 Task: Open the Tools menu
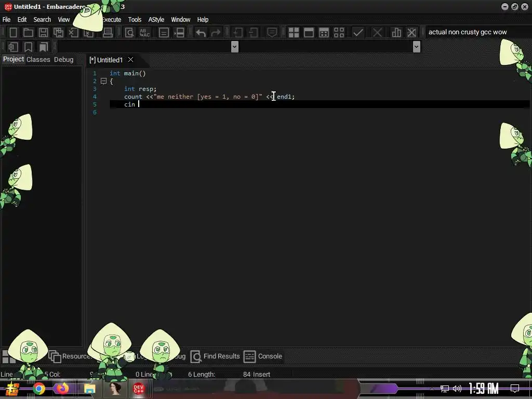pos(135,19)
